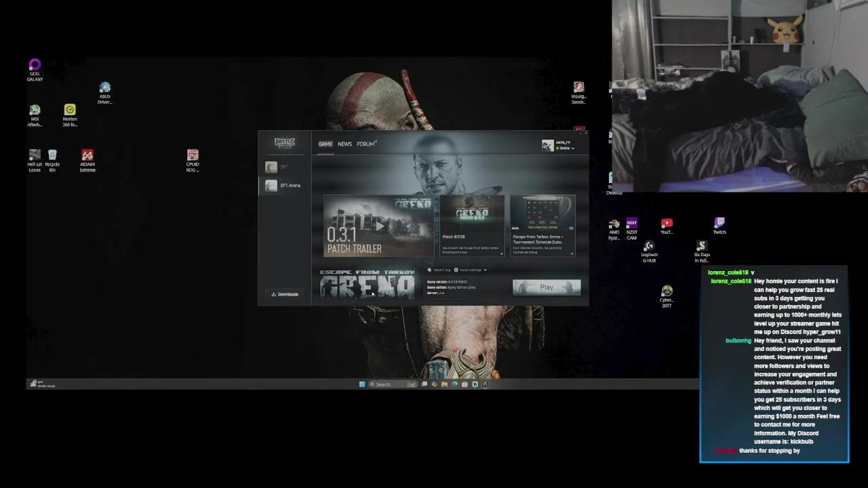Viewport: 868px width, 488px height.
Task: Play the 0.3.1 Patch Trailer video
Action: click(379, 226)
